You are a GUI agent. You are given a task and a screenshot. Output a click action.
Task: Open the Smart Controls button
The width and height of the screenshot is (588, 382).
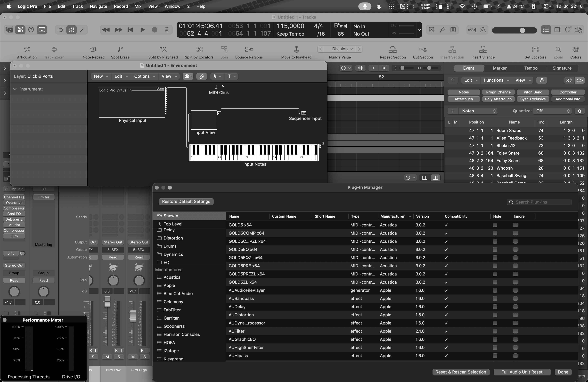pyautogui.click(x=61, y=30)
